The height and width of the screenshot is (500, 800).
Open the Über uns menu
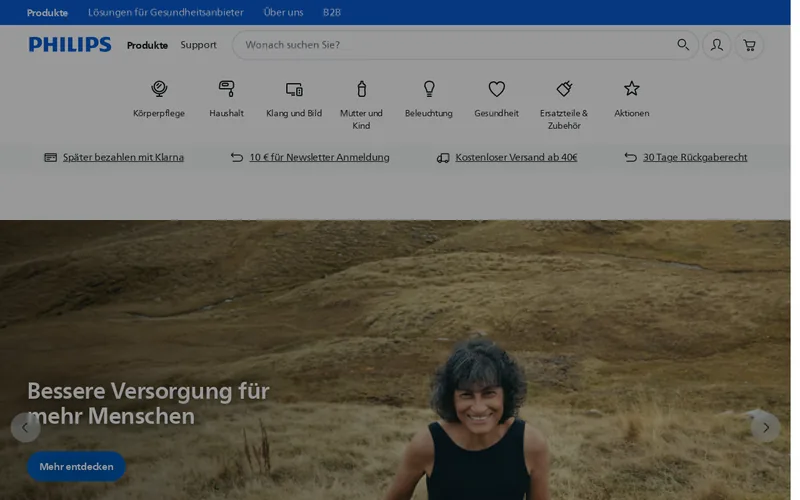point(283,12)
